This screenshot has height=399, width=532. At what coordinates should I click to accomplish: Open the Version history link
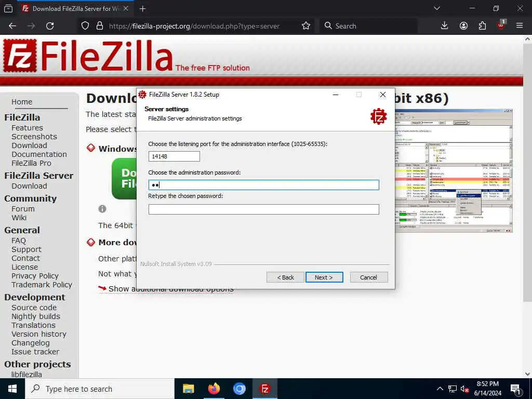(39, 334)
